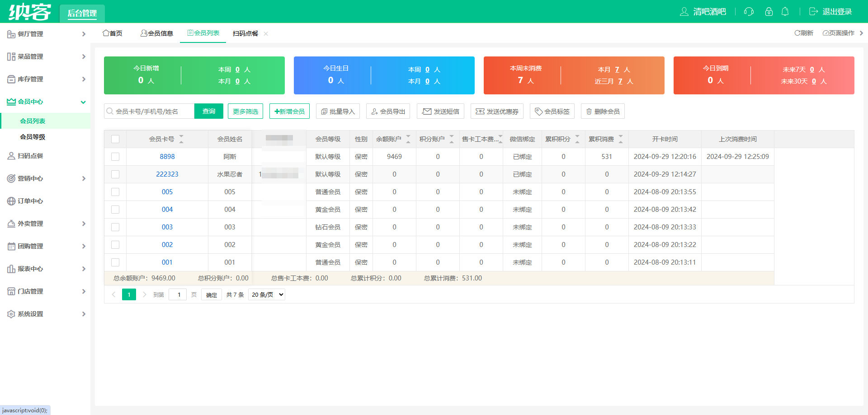This screenshot has height=415, width=868.
Task: Select the checkbox for member 004
Action: tap(115, 210)
